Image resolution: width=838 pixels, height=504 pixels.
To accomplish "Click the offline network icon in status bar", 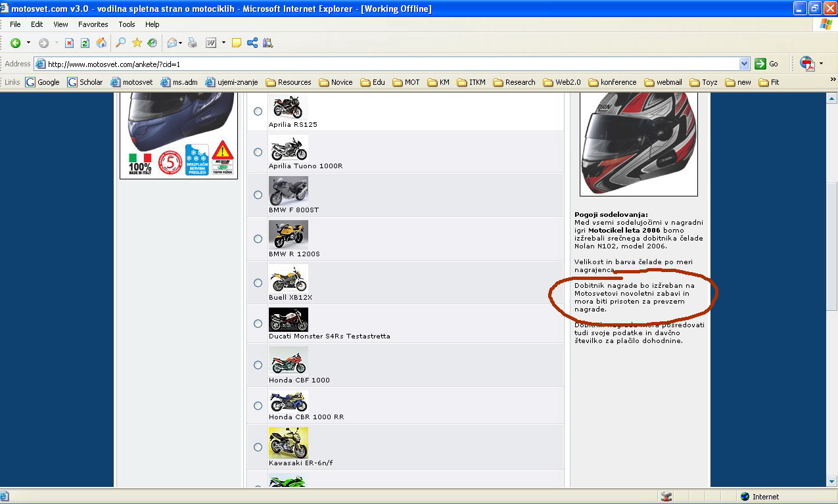I will pos(666,497).
